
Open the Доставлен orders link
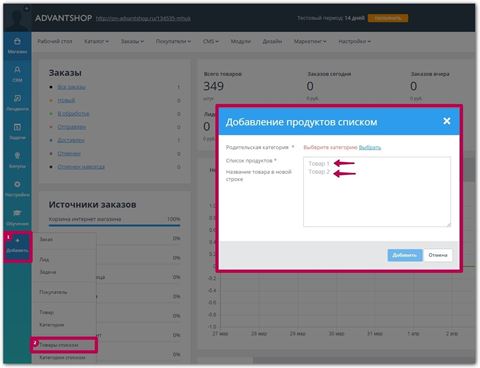(71, 140)
